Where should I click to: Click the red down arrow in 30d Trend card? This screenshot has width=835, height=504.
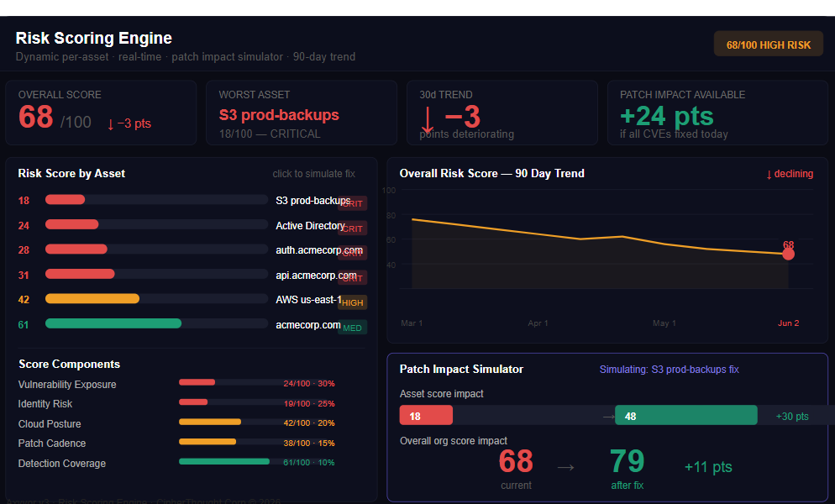click(427, 119)
